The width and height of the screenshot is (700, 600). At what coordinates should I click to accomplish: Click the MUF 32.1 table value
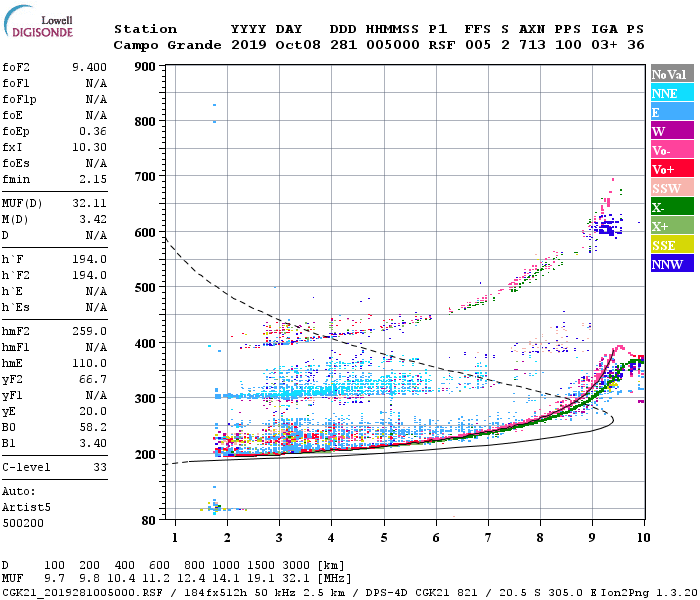coord(296,579)
